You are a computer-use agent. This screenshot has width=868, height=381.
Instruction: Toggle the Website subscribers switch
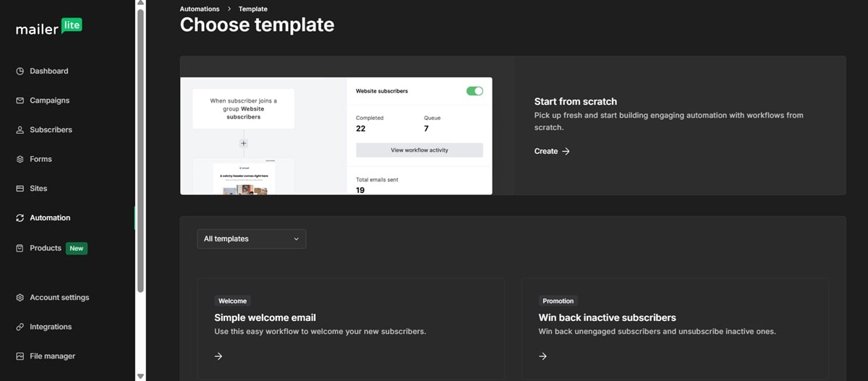coord(475,91)
